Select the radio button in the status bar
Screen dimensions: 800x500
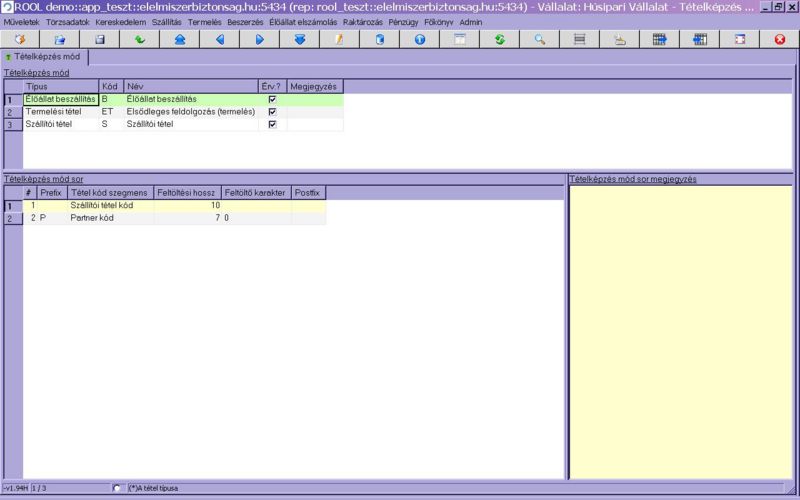point(117,488)
